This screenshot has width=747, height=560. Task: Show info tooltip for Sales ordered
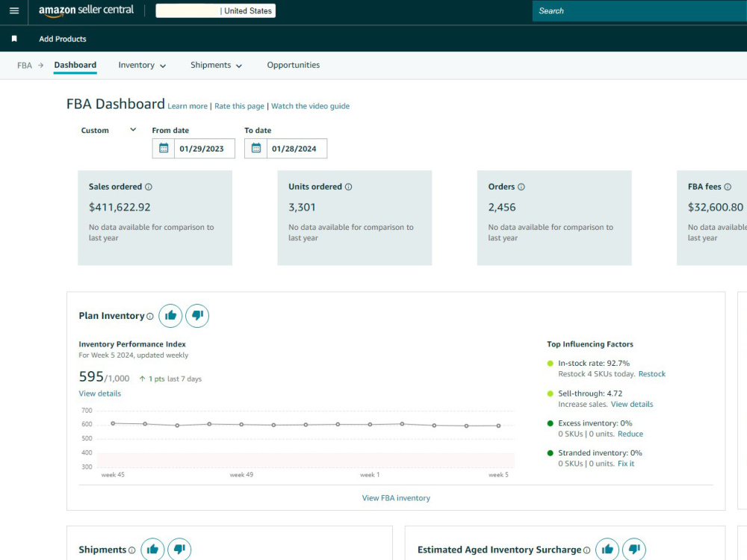click(149, 187)
